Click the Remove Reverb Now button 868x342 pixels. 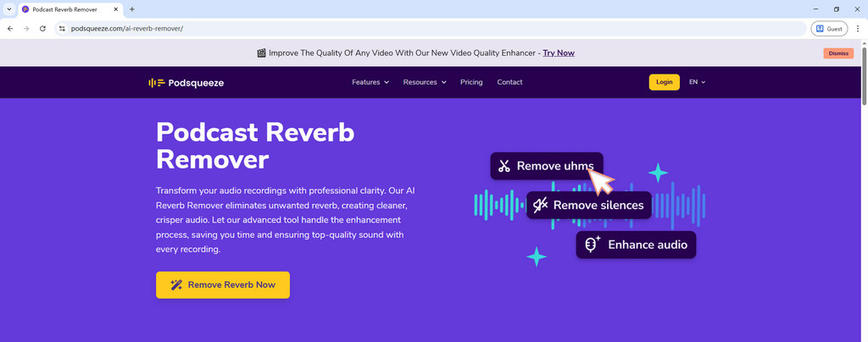(x=223, y=285)
